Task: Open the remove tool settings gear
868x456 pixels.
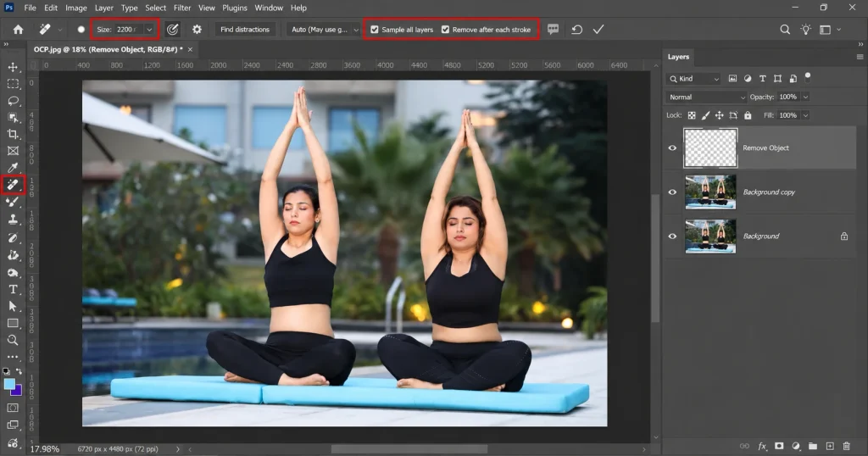Action: click(197, 30)
